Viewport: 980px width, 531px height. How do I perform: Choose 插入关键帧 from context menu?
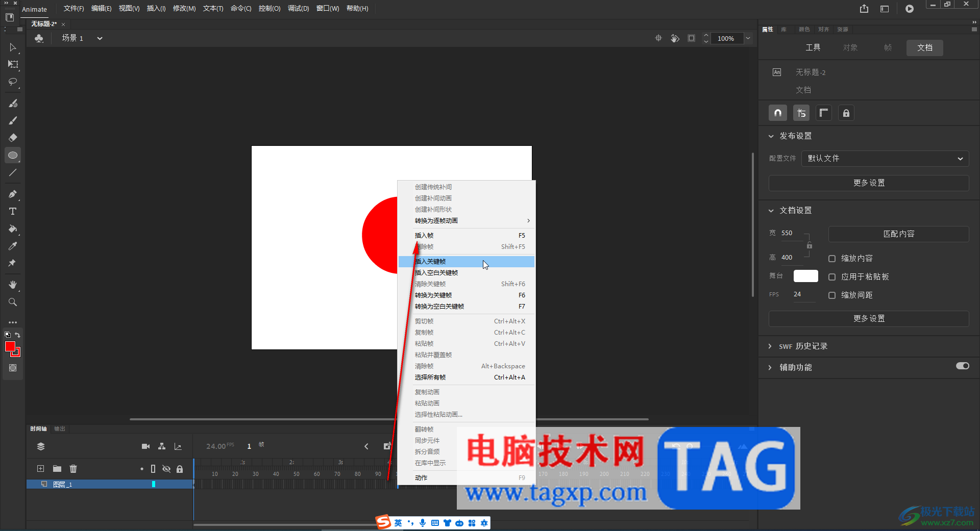(467, 262)
